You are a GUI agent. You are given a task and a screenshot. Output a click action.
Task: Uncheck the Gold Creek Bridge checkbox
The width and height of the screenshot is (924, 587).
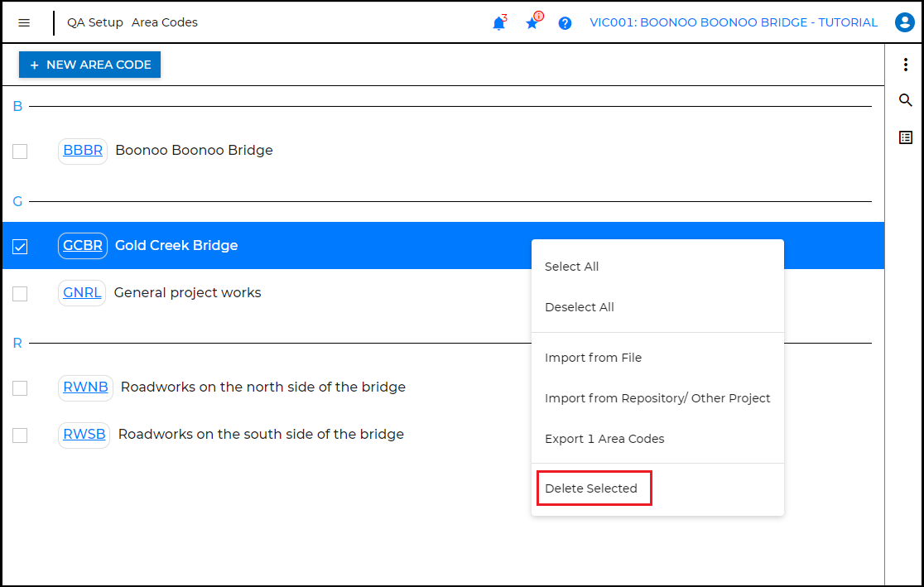20,247
